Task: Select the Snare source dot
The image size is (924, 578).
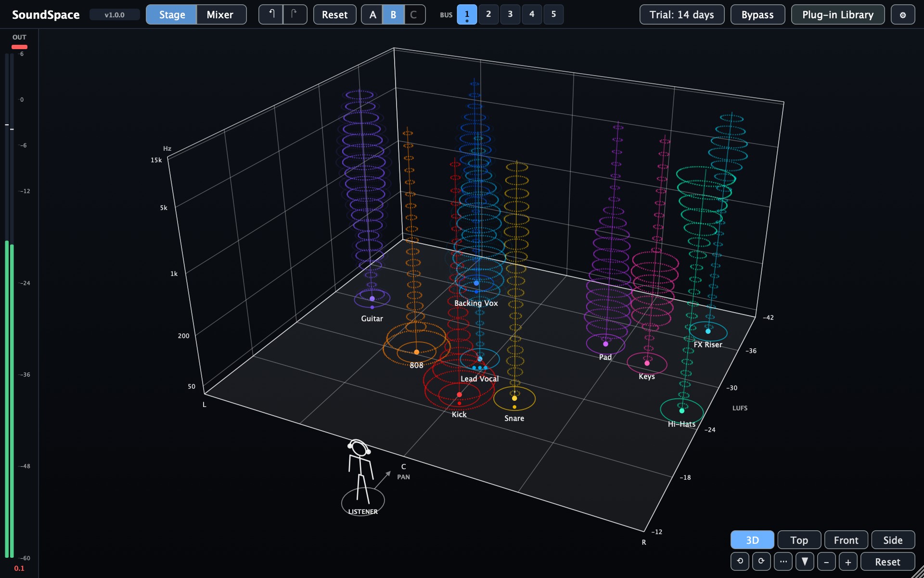Action: tap(514, 398)
